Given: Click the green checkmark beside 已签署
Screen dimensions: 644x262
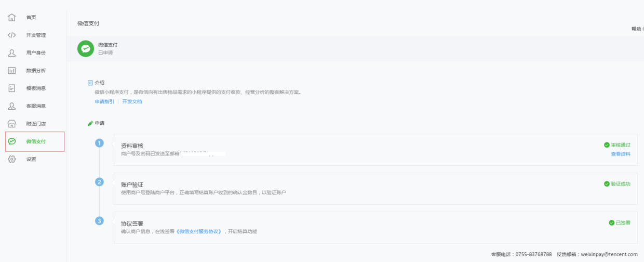Looking at the screenshot, I should pos(611,222).
